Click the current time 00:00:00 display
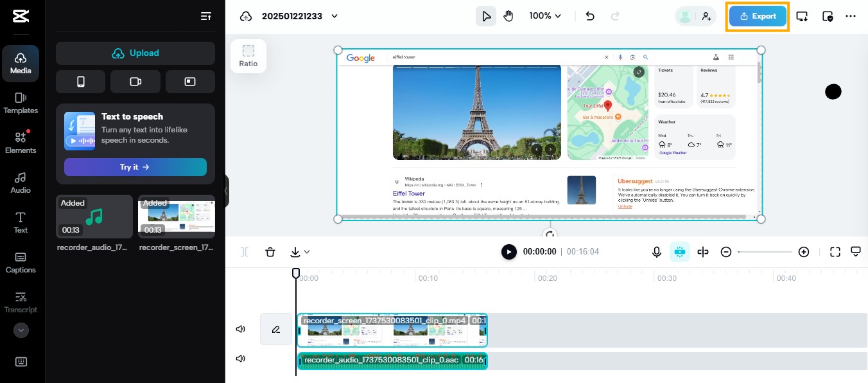Image resolution: width=868 pixels, height=383 pixels. (540, 252)
